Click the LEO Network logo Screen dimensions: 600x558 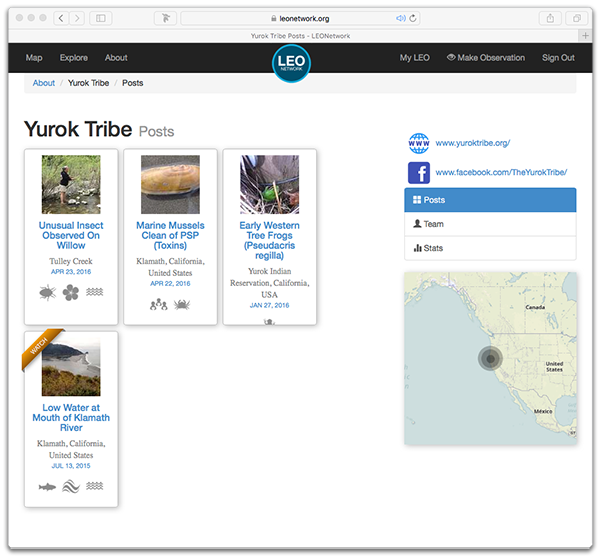coord(292,63)
